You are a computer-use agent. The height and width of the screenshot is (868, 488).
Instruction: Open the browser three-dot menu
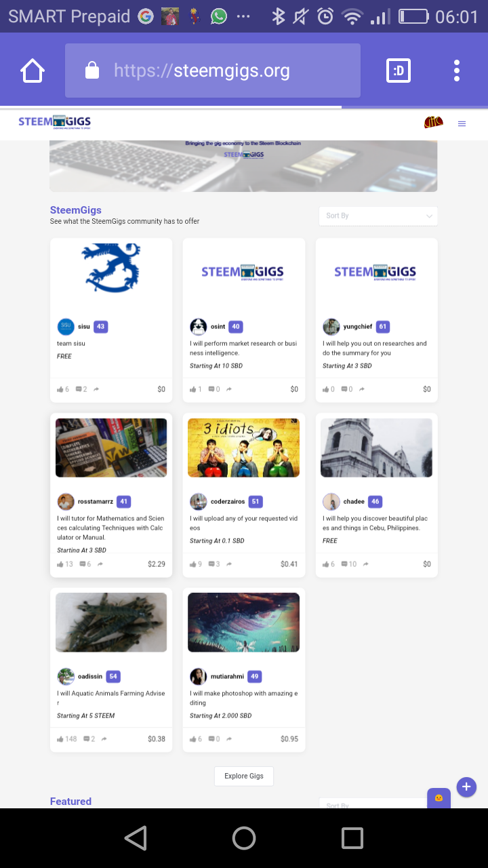(x=457, y=71)
